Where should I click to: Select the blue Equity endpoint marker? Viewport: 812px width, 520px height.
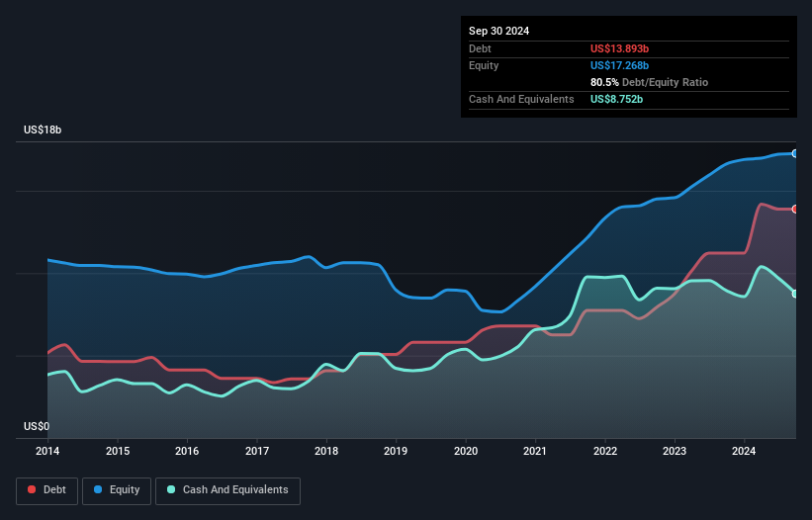(795, 153)
